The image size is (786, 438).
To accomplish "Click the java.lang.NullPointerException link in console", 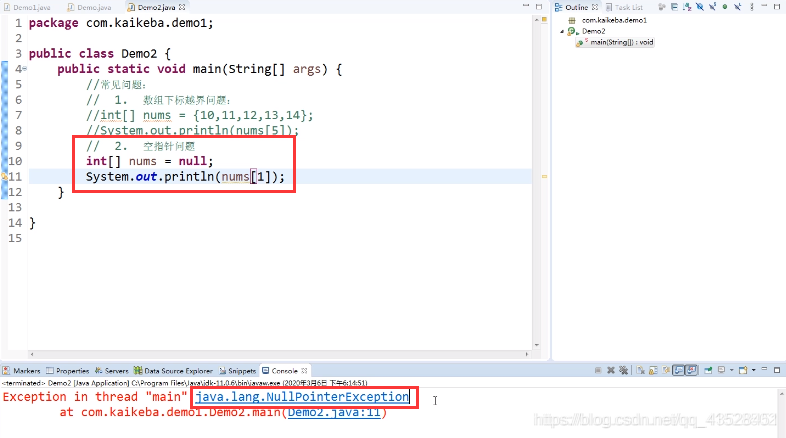I will 302,397.
